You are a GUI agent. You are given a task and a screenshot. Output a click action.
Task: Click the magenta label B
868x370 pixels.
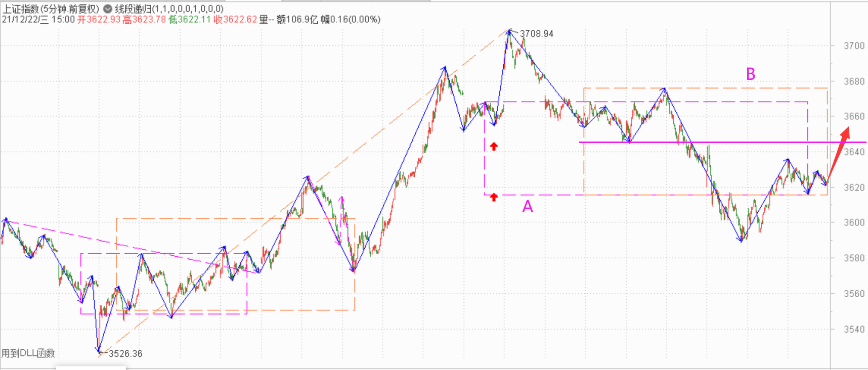751,74
